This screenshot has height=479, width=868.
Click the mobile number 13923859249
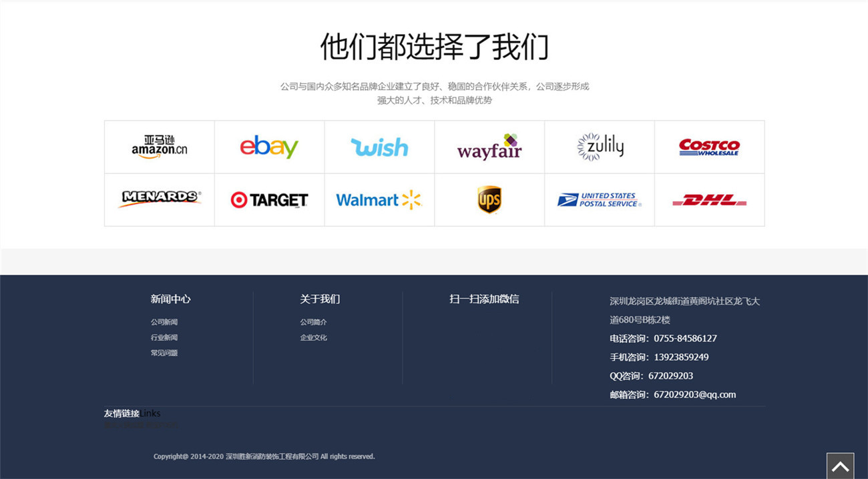pyautogui.click(x=681, y=357)
